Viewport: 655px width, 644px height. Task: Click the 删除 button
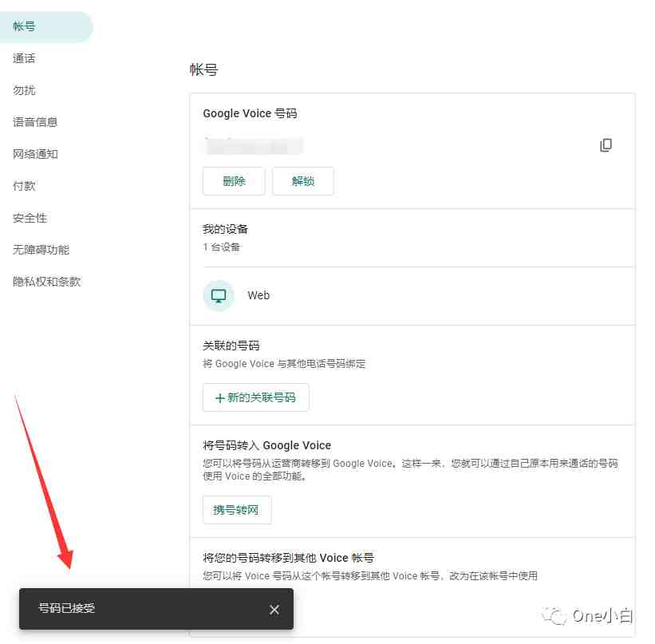click(x=234, y=181)
